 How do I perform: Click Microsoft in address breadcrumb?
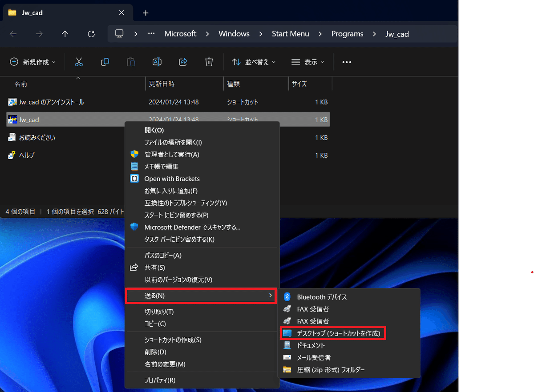click(180, 34)
